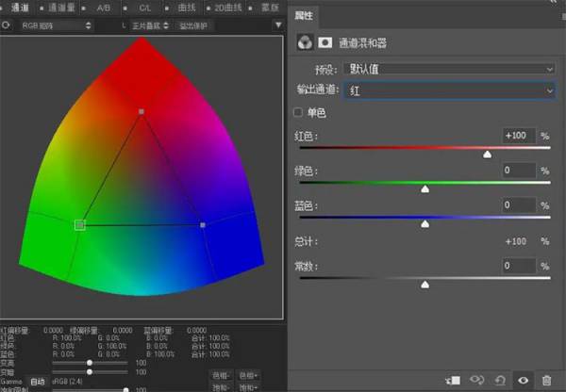Click the layer mask icon

tap(325, 42)
